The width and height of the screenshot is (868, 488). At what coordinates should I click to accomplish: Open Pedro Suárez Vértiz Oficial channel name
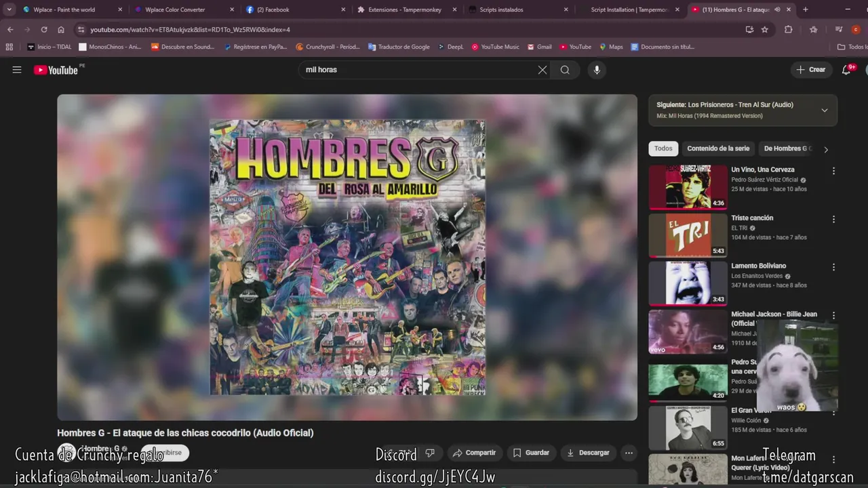pyautogui.click(x=764, y=180)
